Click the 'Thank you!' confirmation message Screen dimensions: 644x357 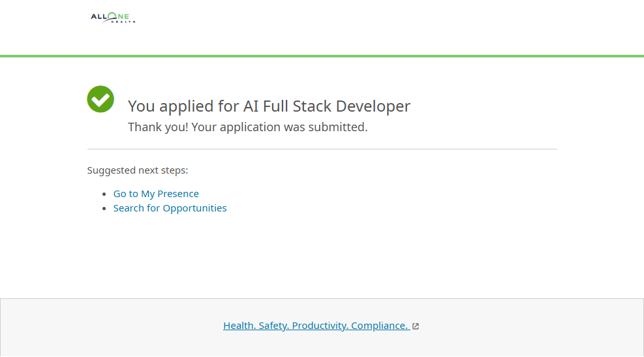coord(158,127)
